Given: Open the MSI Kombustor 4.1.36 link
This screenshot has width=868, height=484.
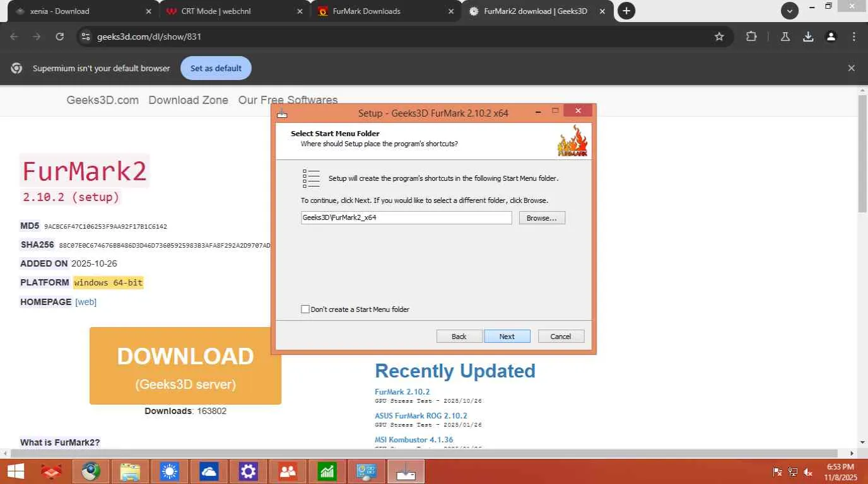Looking at the screenshot, I should [x=414, y=440].
